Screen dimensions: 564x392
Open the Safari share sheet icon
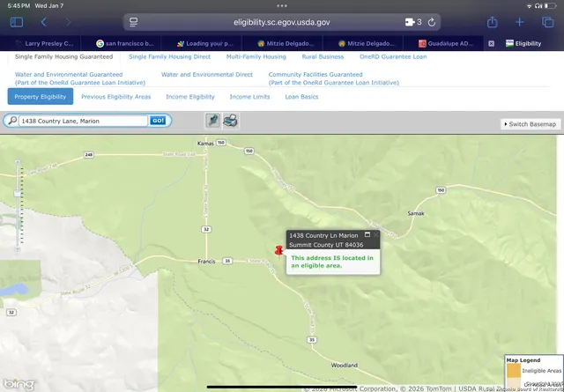(x=493, y=22)
